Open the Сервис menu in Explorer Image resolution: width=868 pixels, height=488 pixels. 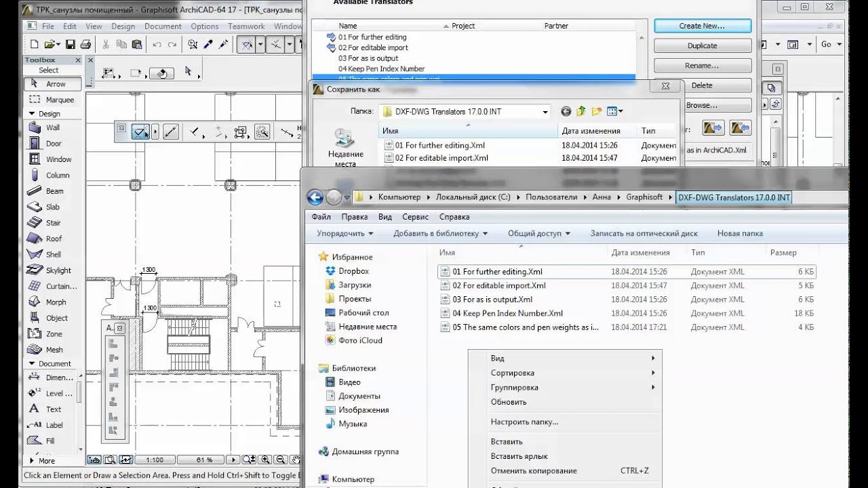pyautogui.click(x=415, y=217)
